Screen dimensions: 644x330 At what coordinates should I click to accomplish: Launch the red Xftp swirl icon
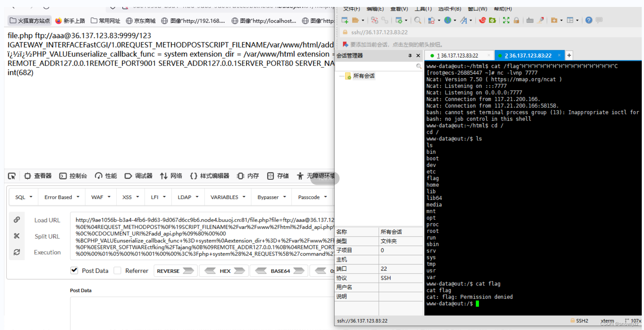pos(482,20)
